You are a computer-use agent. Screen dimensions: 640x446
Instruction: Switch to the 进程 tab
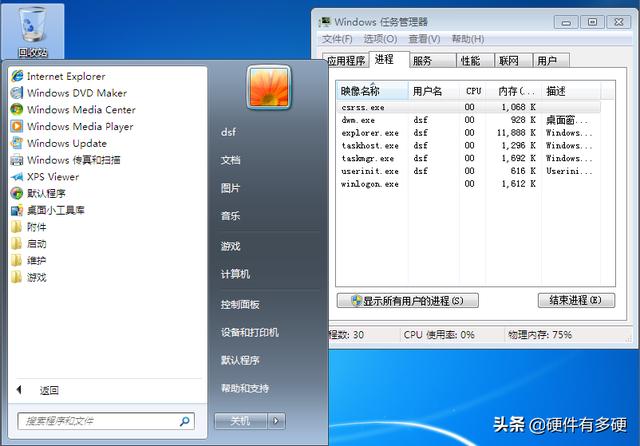tap(389, 60)
